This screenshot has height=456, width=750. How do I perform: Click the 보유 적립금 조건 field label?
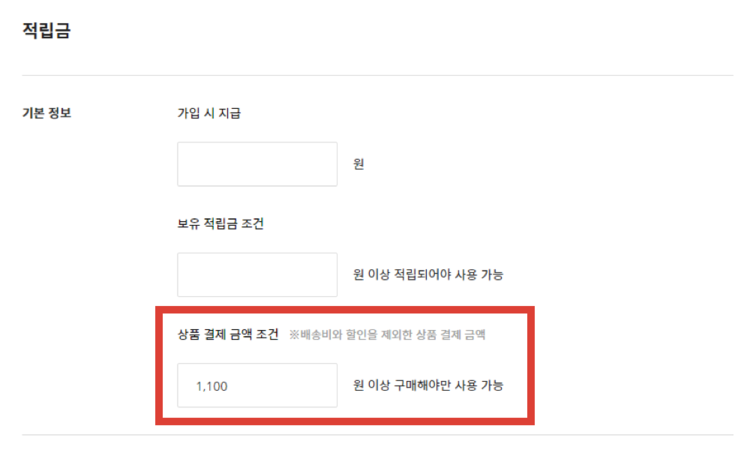point(221,223)
